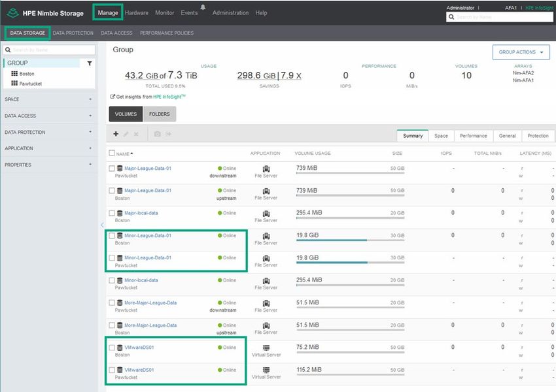
Task: Click the search magnifier icon in left sidebar
Action: [8, 50]
